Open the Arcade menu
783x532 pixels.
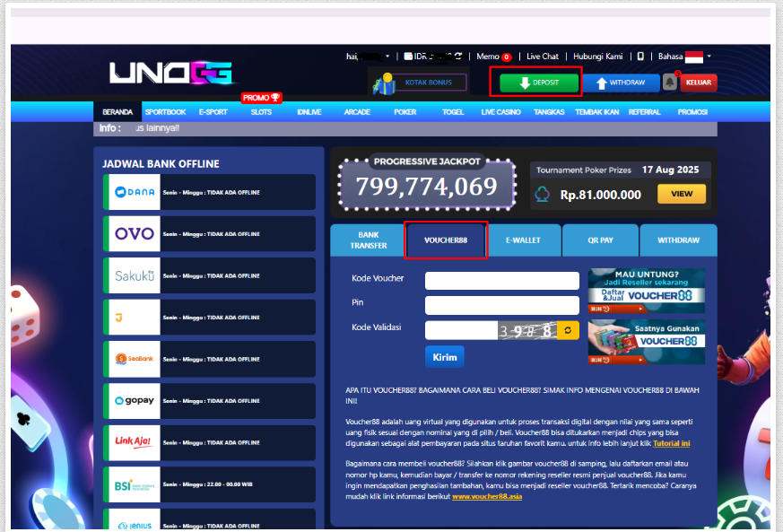pos(357,112)
